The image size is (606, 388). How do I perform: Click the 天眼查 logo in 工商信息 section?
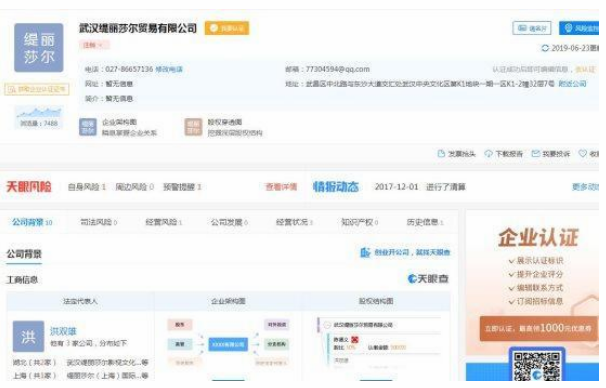pyautogui.click(x=428, y=279)
